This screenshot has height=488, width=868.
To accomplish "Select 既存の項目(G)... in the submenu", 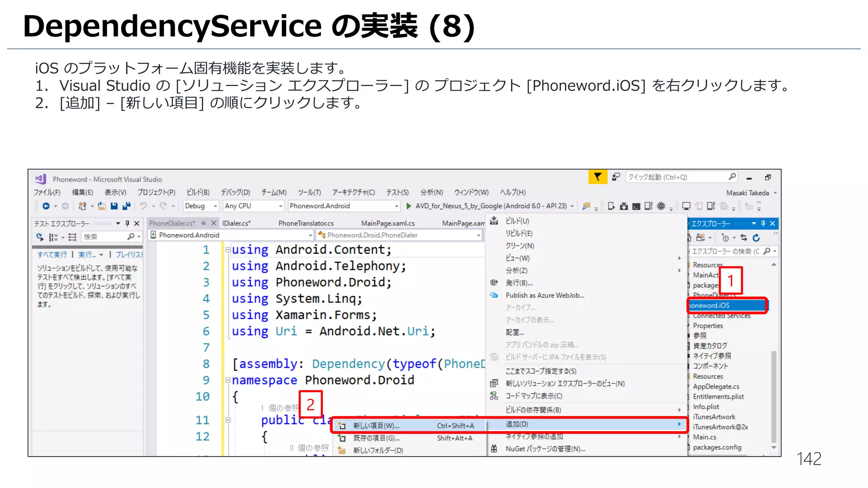I will 409,438.
